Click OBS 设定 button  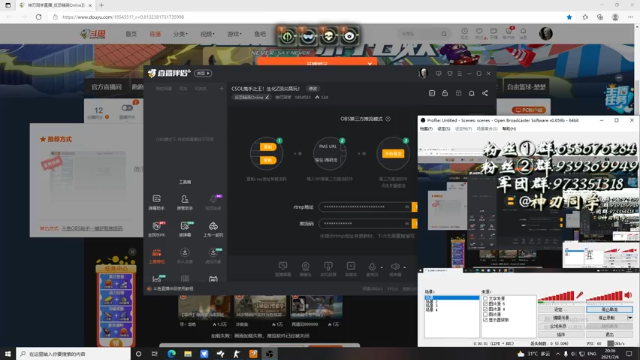561,309
